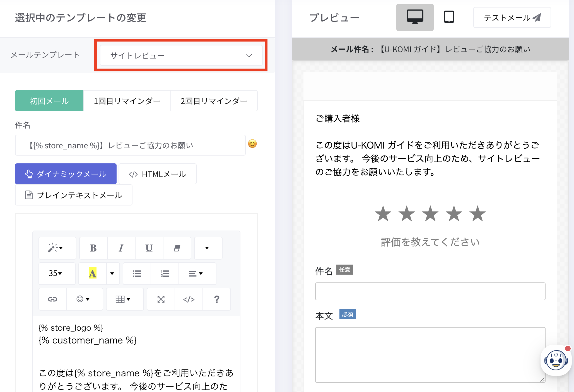Apply underline formatting
This screenshot has height=392, width=574.
(149, 248)
